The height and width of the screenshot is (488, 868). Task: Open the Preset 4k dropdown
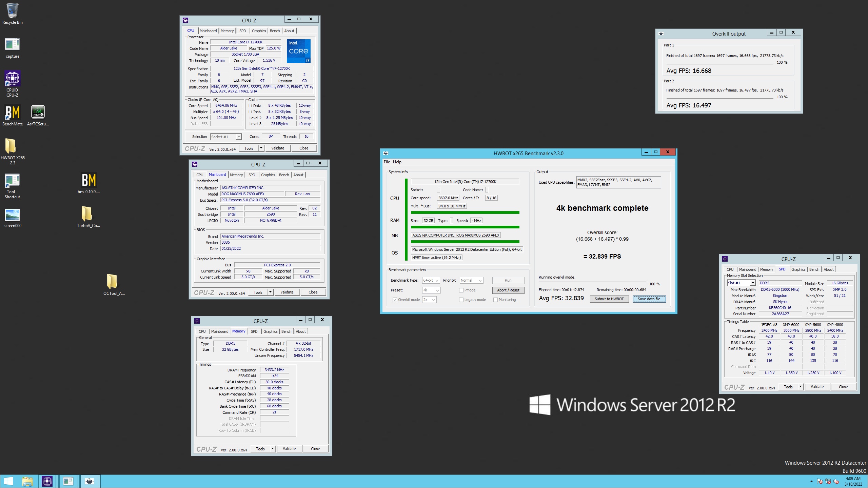tap(431, 290)
